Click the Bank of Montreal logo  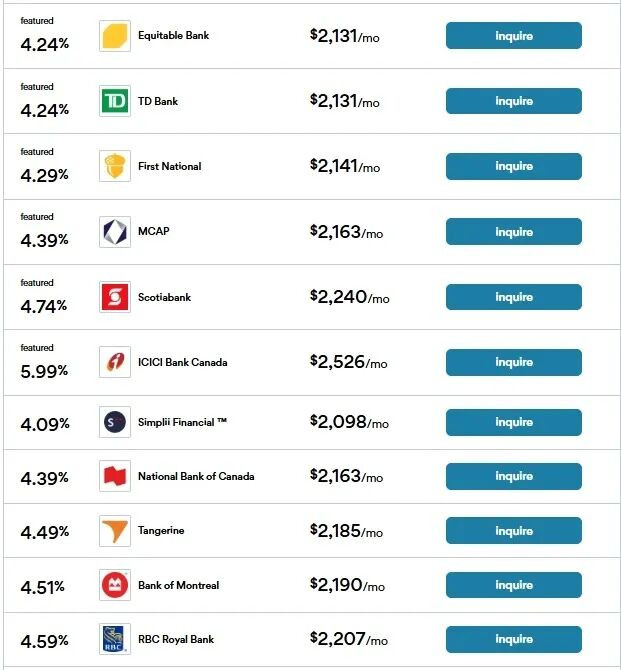[x=115, y=585]
